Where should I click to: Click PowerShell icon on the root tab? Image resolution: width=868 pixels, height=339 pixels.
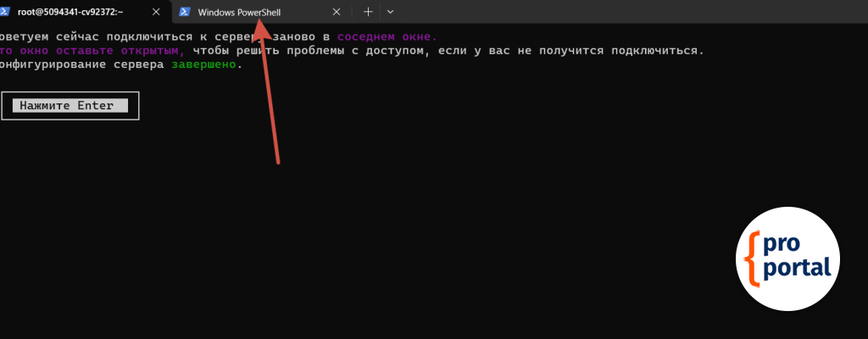[8, 13]
